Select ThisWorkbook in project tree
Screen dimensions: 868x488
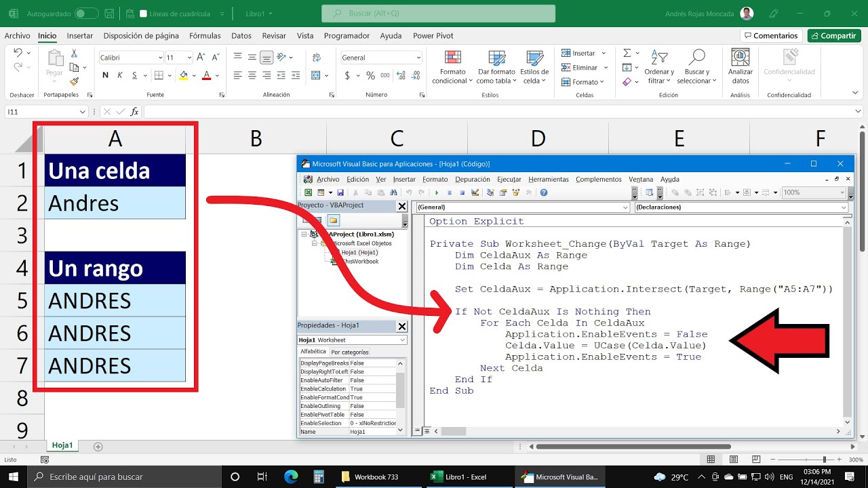pyautogui.click(x=359, y=262)
